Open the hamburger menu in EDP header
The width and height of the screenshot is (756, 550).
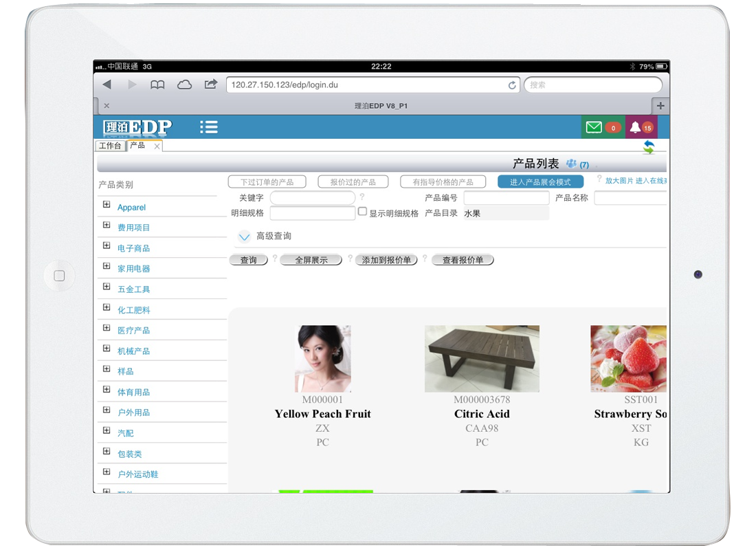(209, 127)
